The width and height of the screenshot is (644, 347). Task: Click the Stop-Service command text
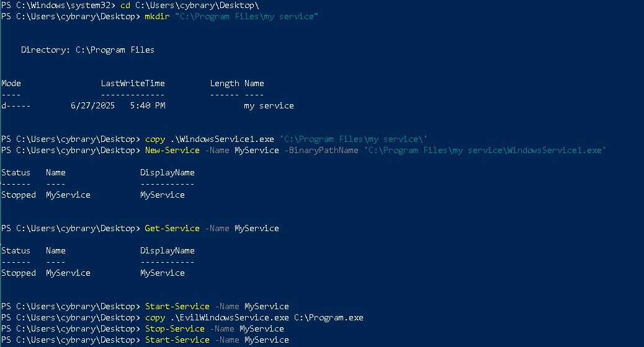coord(174,328)
